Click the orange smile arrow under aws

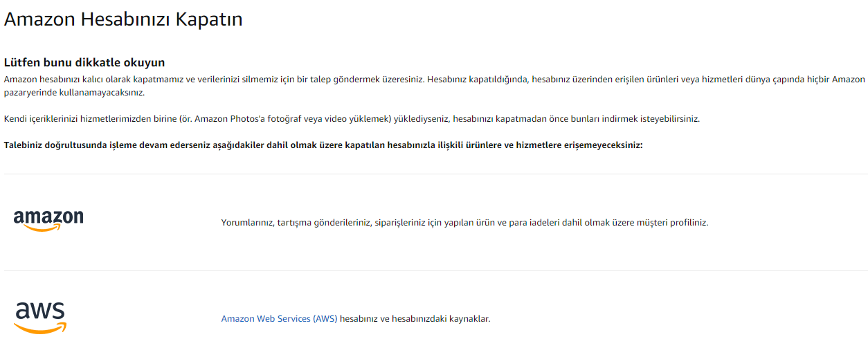point(41,329)
